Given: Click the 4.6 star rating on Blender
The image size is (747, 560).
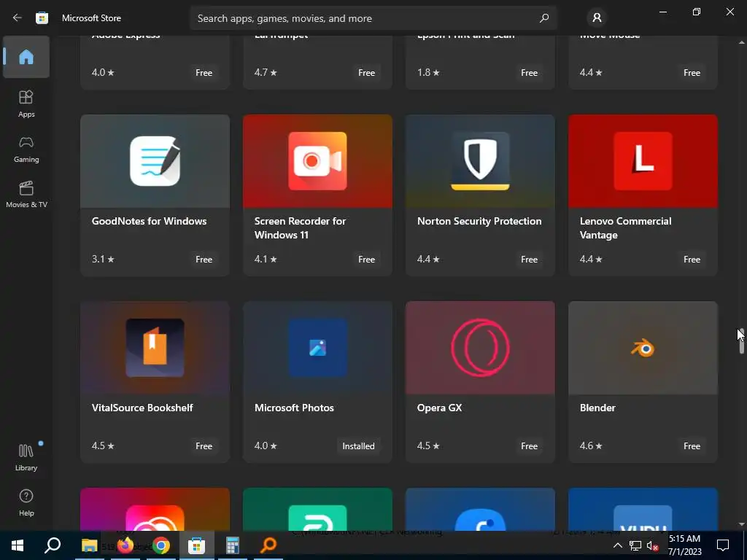Looking at the screenshot, I should point(591,446).
